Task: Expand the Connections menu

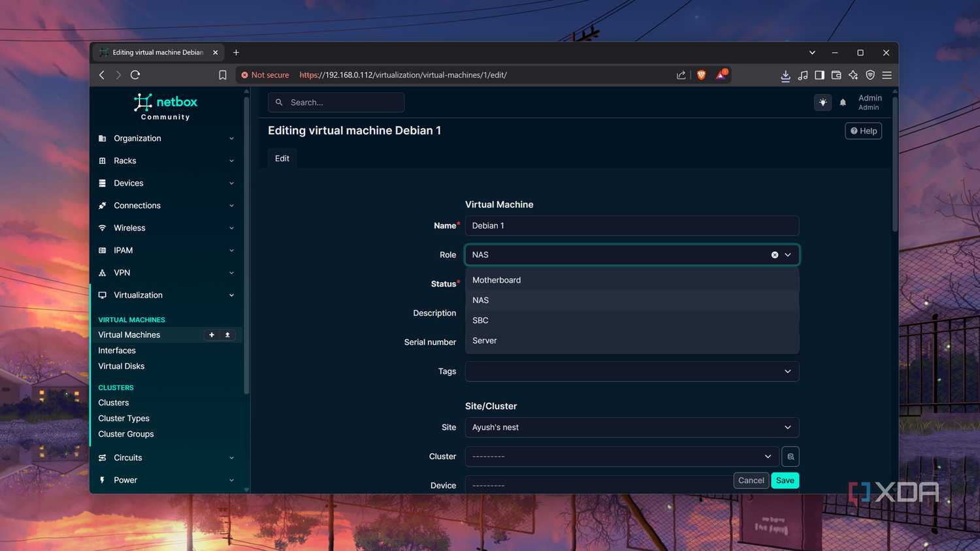Action: click(167, 206)
